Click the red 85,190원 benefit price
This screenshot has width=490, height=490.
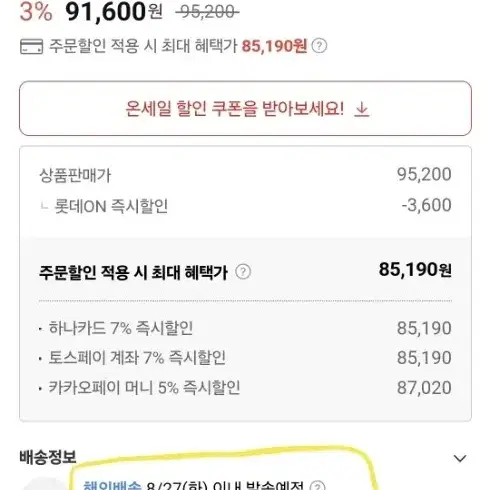click(x=274, y=46)
